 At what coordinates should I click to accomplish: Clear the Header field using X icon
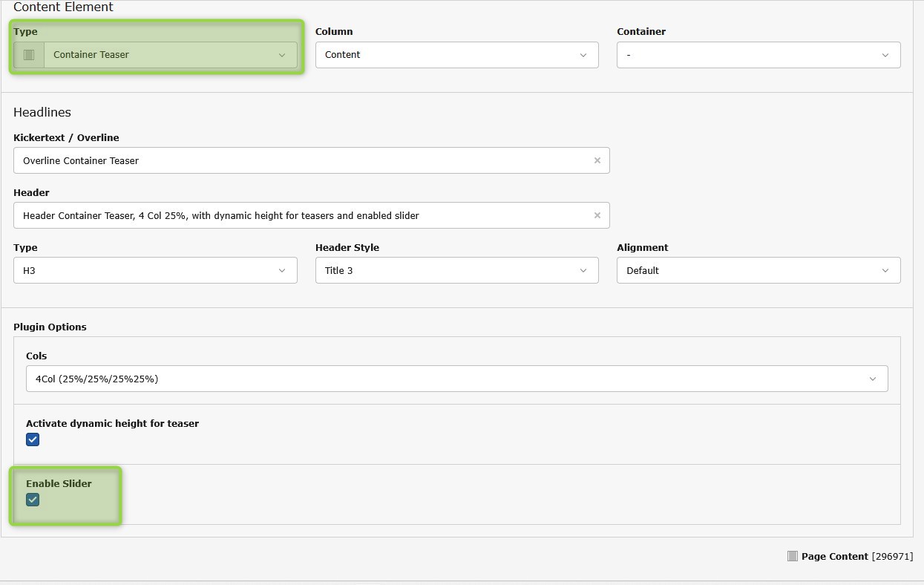pyautogui.click(x=597, y=215)
